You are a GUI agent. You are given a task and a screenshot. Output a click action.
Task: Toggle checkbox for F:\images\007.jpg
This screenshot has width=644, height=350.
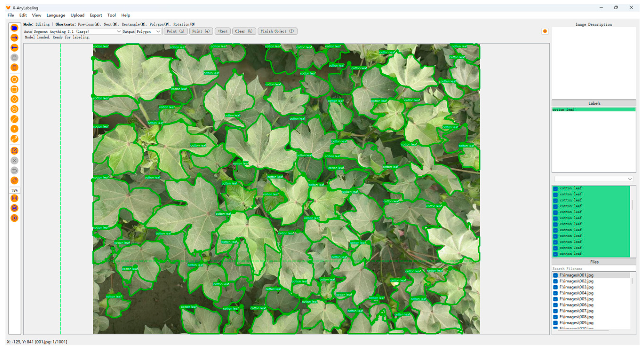click(x=555, y=311)
